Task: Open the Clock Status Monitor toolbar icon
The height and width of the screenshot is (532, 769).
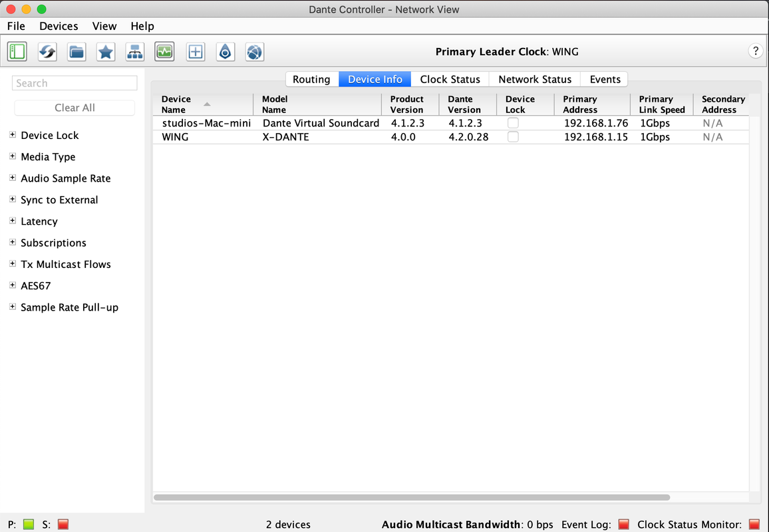Action: pos(164,51)
